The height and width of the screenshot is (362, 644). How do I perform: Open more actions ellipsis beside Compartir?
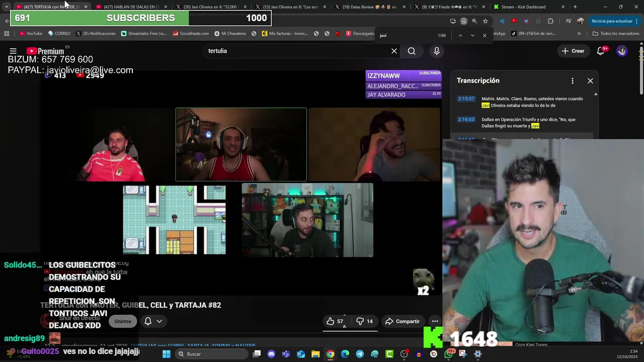coord(435,321)
